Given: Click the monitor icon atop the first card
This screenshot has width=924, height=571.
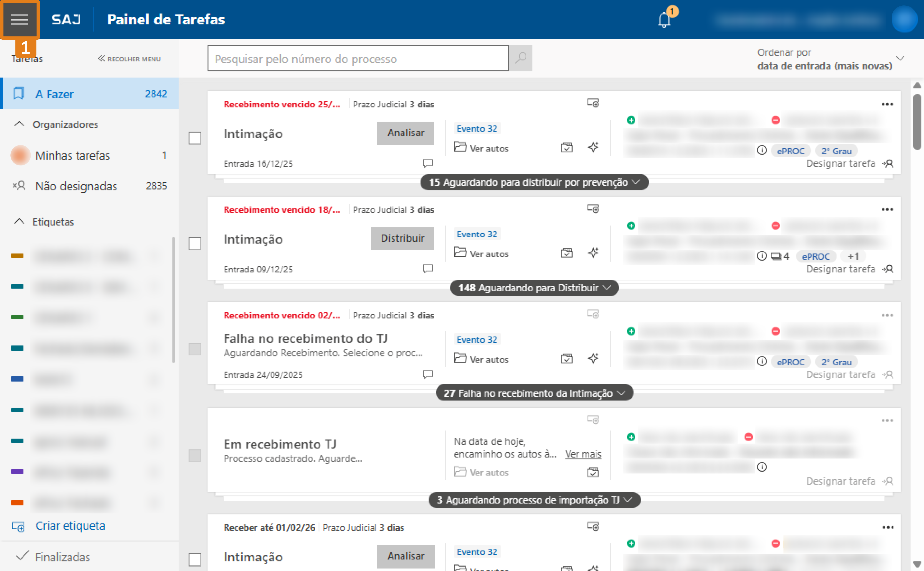Looking at the screenshot, I should point(593,103).
